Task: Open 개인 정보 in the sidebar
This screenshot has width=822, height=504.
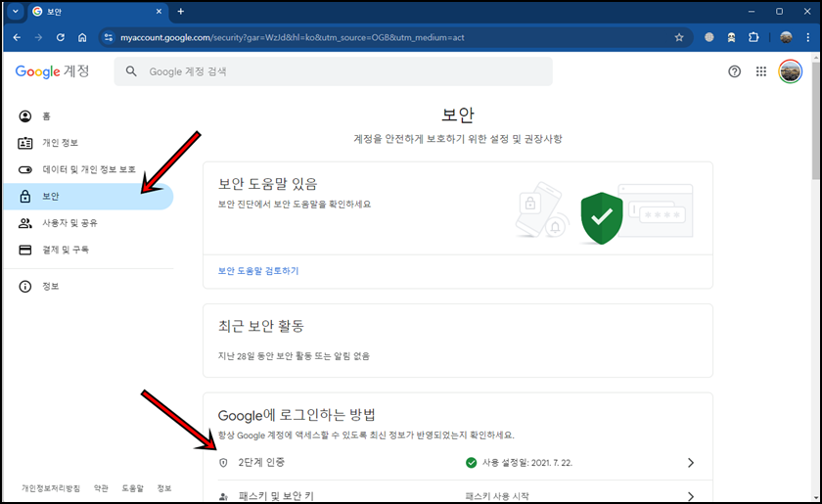Action: tap(88, 143)
